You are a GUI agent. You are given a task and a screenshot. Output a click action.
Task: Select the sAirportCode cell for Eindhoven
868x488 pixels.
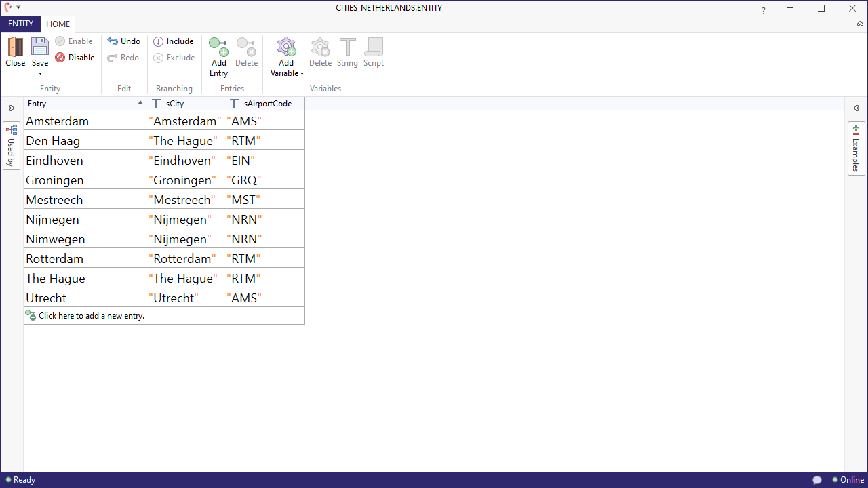(264, 161)
